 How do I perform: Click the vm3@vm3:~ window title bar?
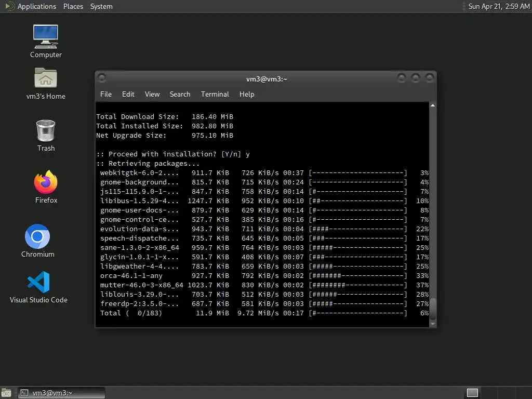(267, 79)
